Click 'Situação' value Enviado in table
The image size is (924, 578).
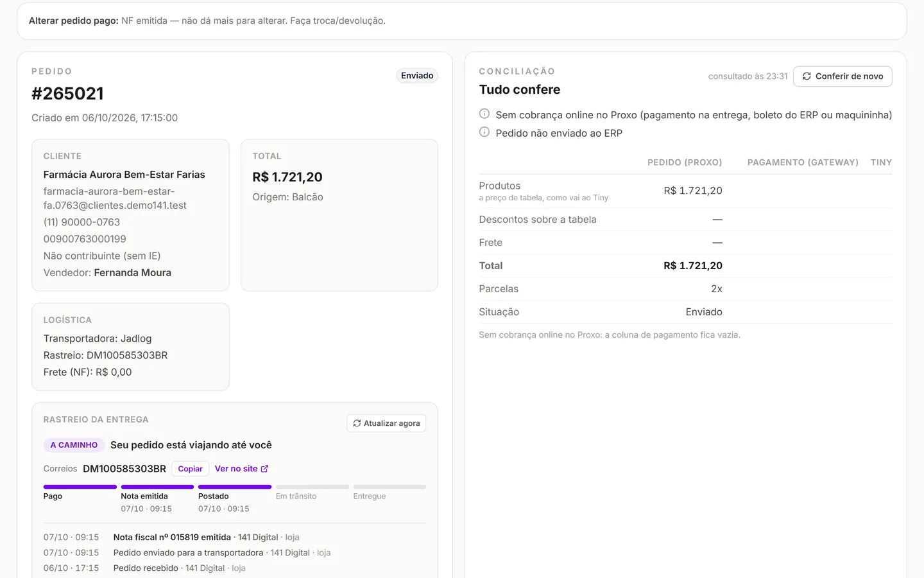pos(704,312)
